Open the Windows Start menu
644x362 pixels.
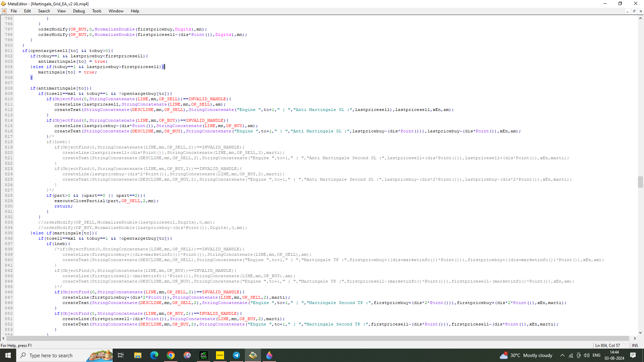coord(8,355)
